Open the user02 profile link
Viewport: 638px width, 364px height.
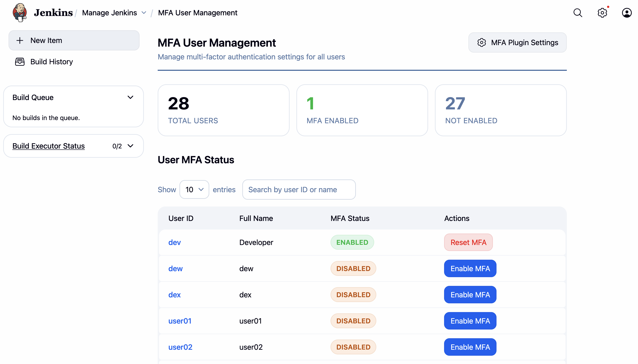tap(180, 347)
